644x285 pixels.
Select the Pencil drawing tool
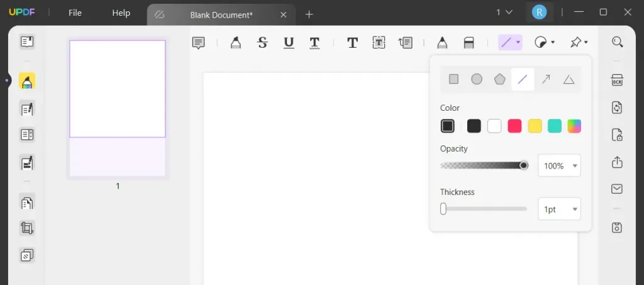tap(442, 43)
